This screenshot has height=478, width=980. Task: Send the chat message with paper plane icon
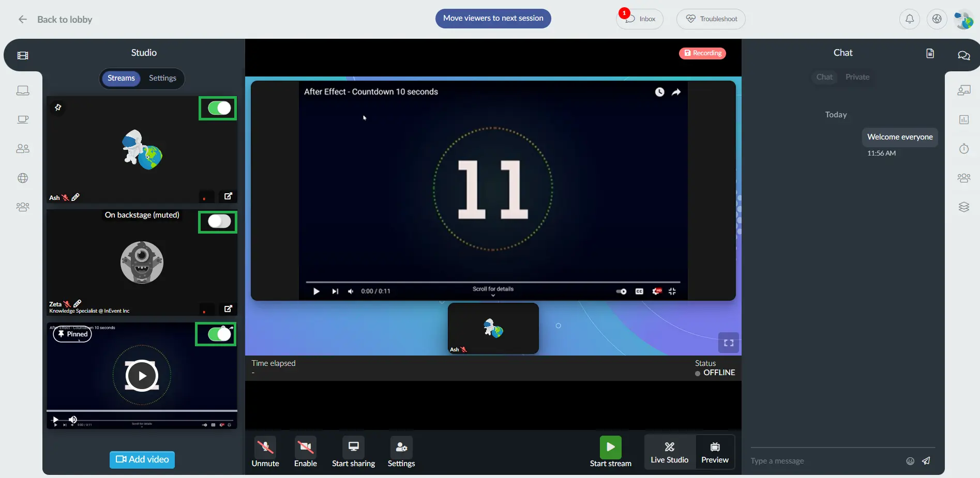[926, 460]
